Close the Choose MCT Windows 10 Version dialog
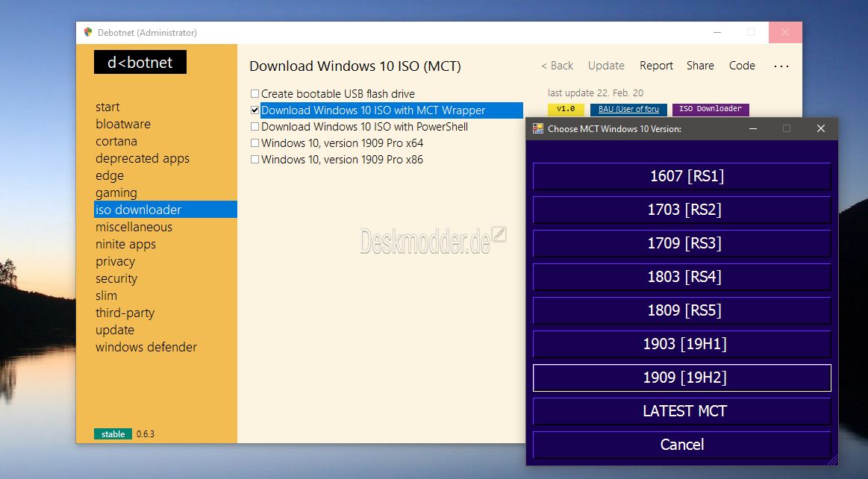 tap(821, 128)
